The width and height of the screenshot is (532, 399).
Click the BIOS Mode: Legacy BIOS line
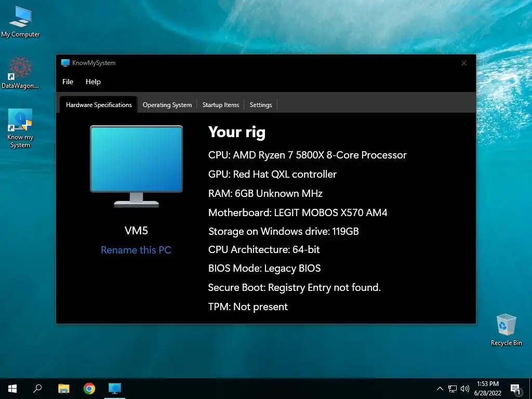pyautogui.click(x=264, y=269)
